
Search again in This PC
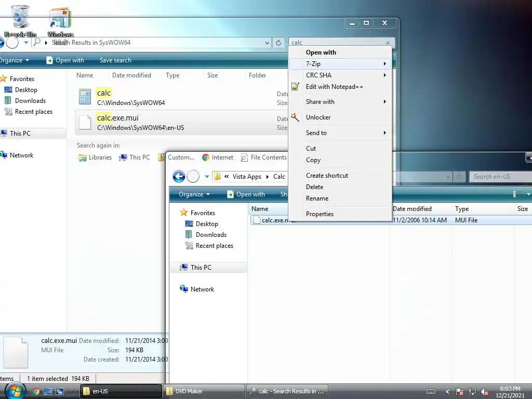point(135,157)
